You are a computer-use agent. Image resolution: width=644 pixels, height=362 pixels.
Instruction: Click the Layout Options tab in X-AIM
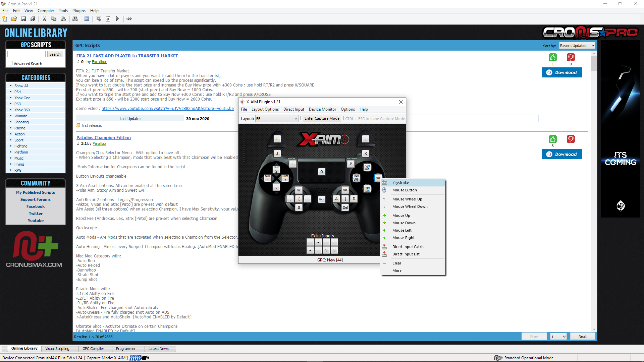(x=265, y=109)
